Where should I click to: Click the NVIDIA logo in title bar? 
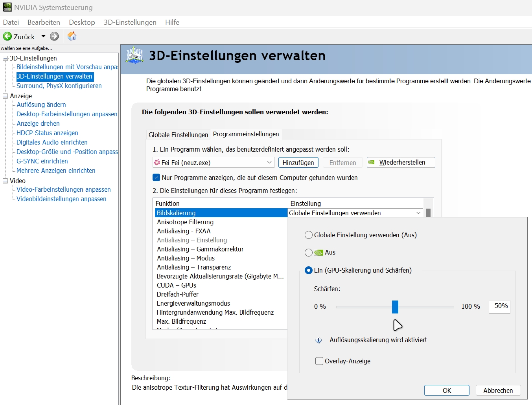[7, 7]
